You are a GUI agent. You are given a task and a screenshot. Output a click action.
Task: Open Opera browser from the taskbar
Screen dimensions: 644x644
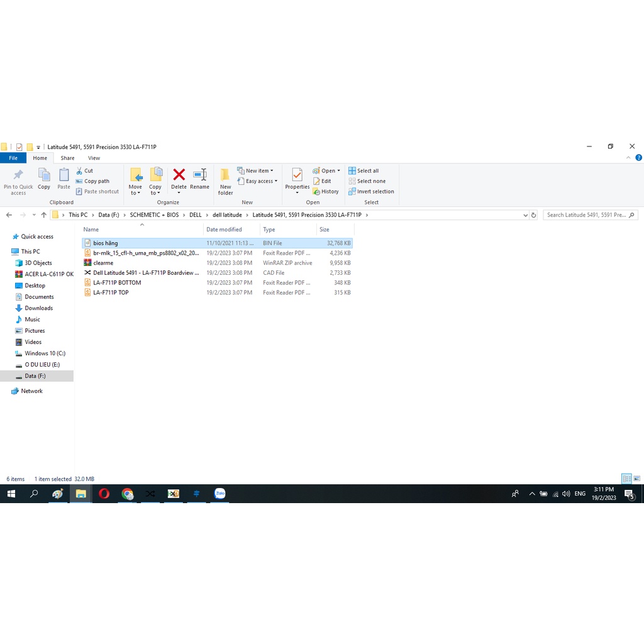pos(104,494)
